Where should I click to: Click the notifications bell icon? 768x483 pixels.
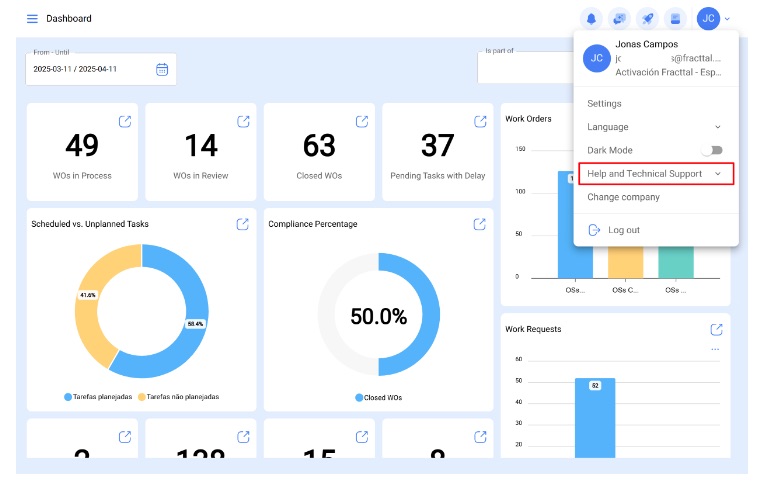click(591, 19)
